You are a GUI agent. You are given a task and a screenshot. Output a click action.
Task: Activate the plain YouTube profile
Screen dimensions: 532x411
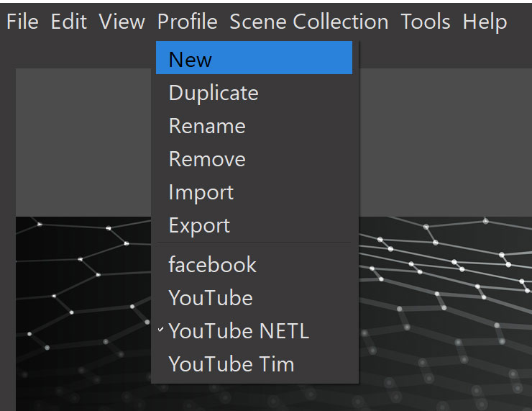[x=211, y=298]
